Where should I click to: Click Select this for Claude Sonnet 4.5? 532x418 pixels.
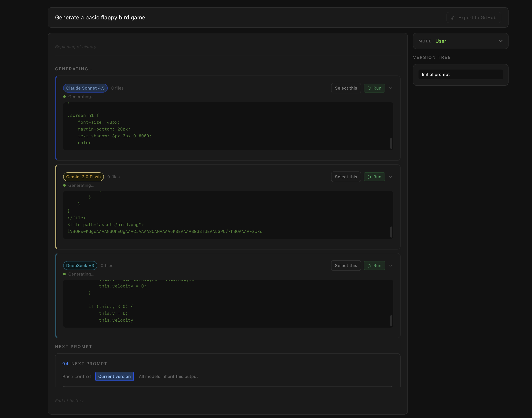click(x=346, y=88)
